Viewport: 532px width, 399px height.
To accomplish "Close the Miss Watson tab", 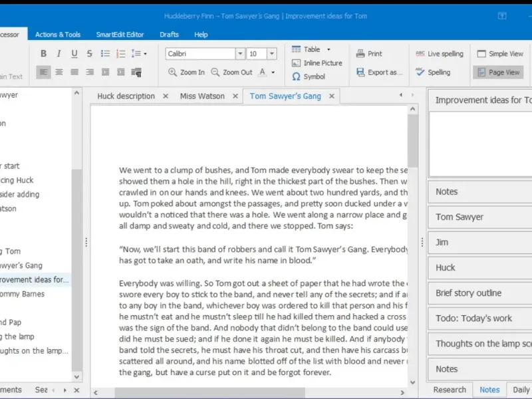I will 235,96.
